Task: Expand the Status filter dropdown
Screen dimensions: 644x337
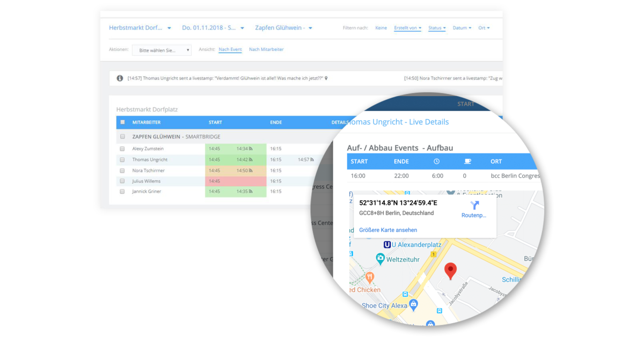Action: [x=437, y=28]
